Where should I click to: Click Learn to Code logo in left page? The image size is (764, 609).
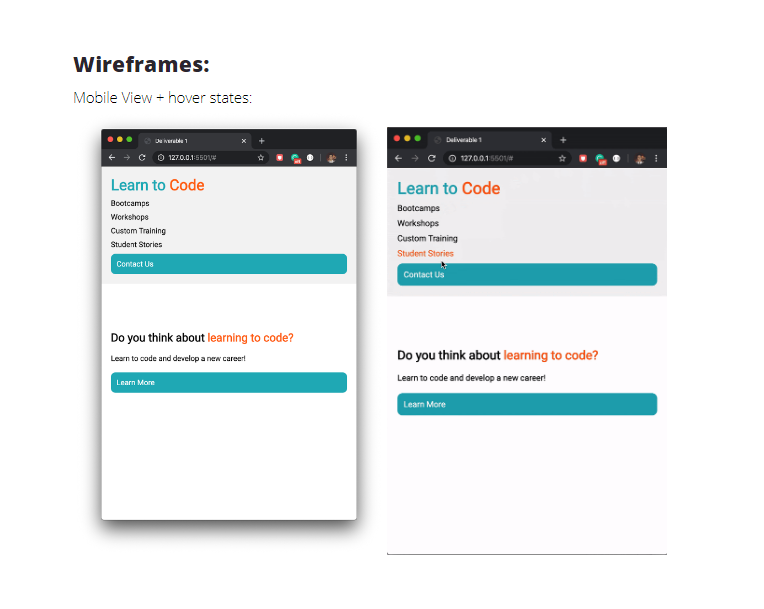click(x=157, y=185)
